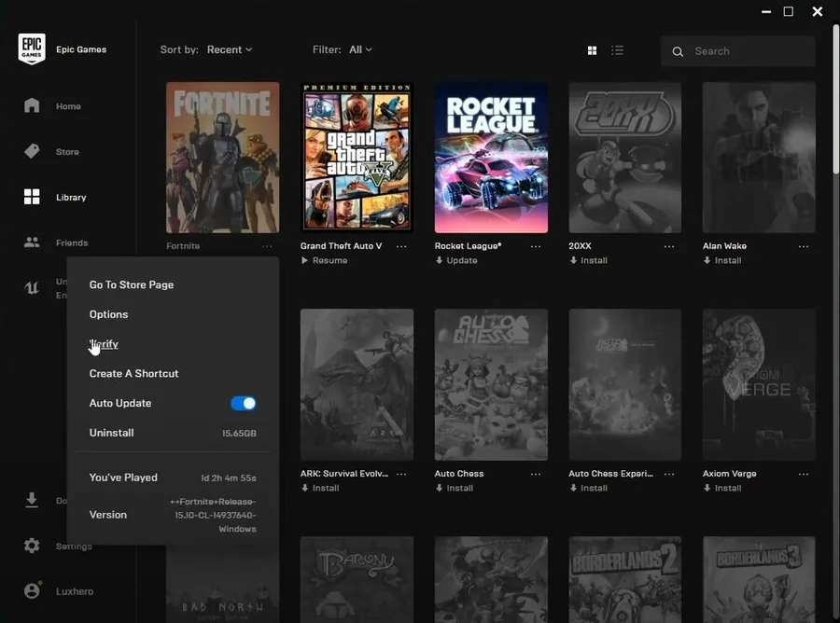Click the library Search field
Viewport: 840px width, 623px height.
(x=738, y=51)
